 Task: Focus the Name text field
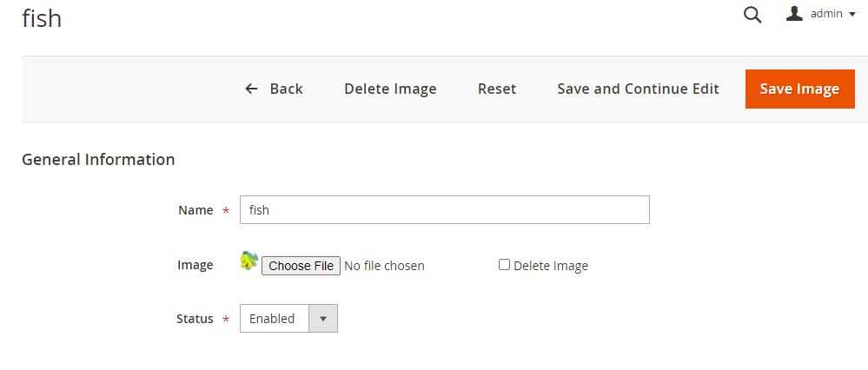[x=444, y=209]
